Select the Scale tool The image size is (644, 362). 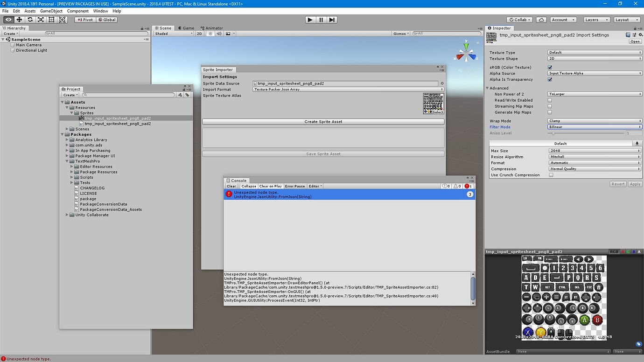(x=40, y=20)
